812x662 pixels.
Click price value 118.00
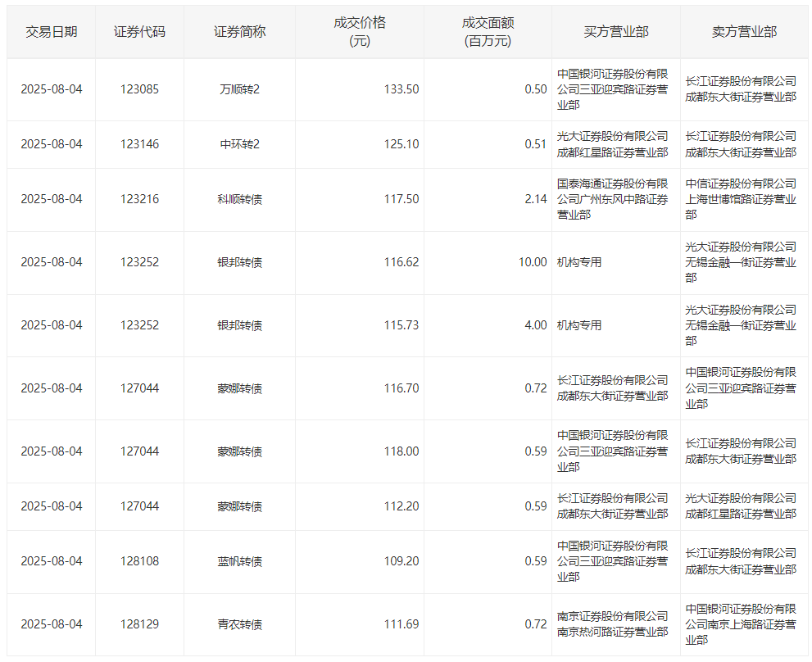[x=401, y=451]
